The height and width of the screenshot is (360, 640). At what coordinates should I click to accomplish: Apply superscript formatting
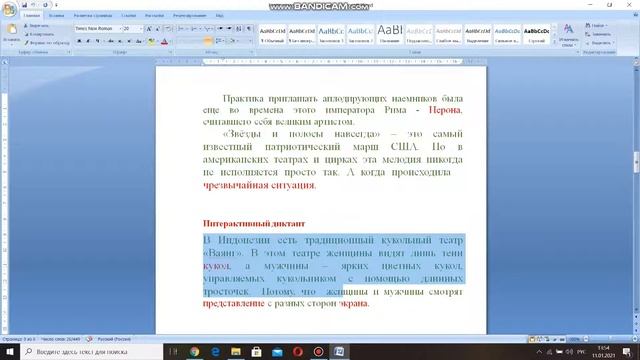[129, 41]
